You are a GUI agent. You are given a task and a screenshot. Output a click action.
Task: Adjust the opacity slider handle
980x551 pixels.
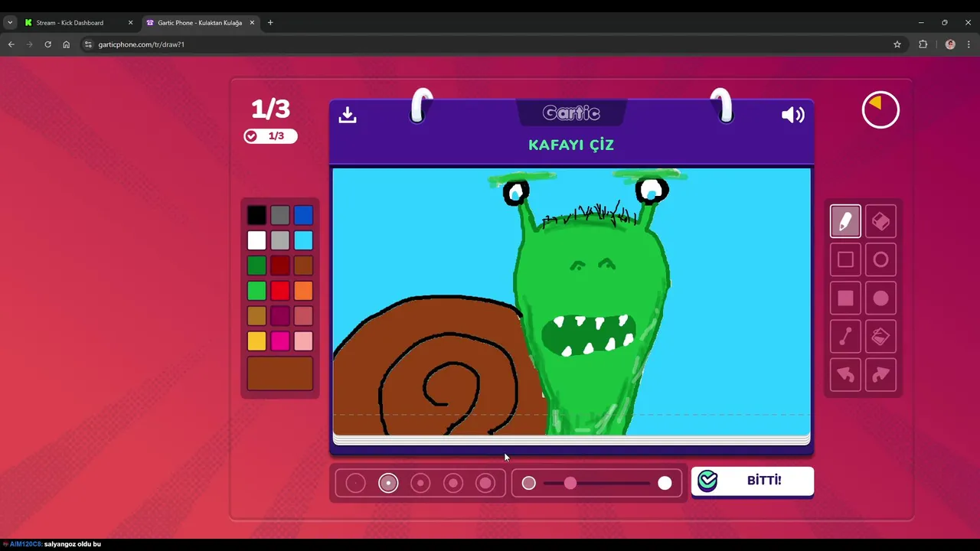tap(570, 483)
